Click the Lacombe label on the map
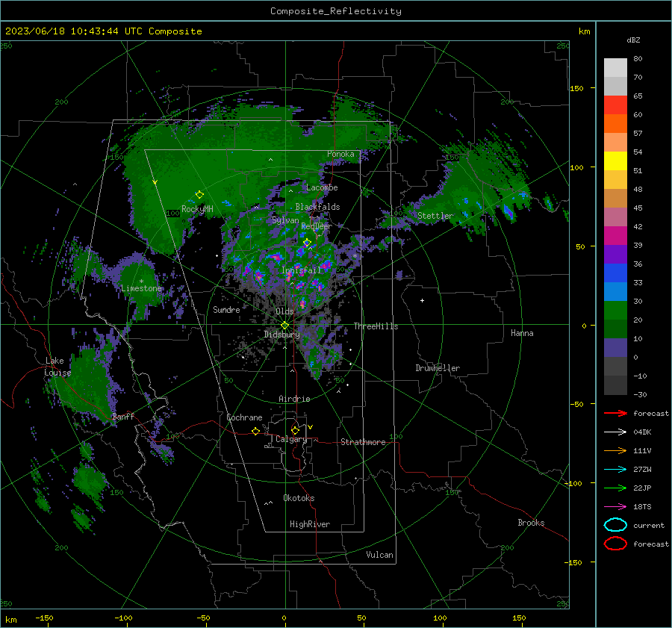The height and width of the screenshot is (628, 672). coord(322,187)
